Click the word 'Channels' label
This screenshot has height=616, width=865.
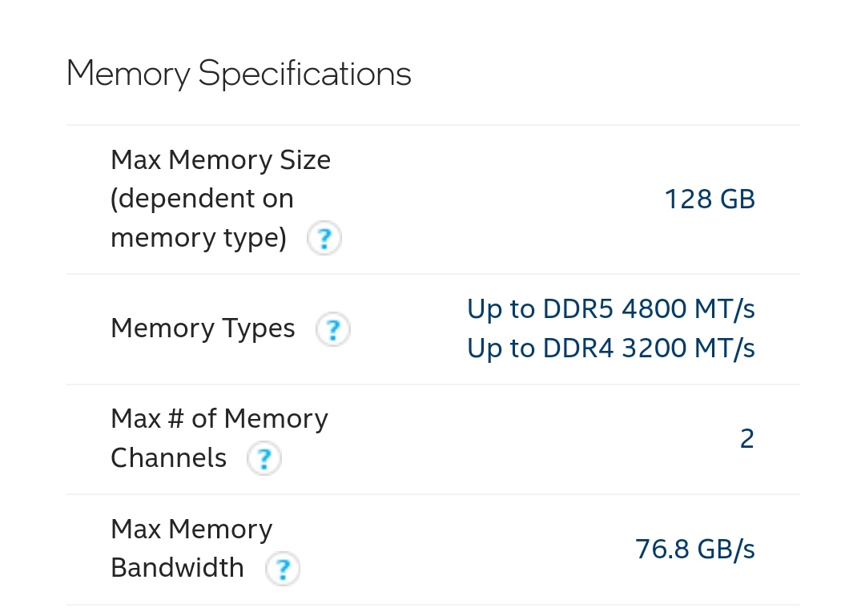coord(168,458)
